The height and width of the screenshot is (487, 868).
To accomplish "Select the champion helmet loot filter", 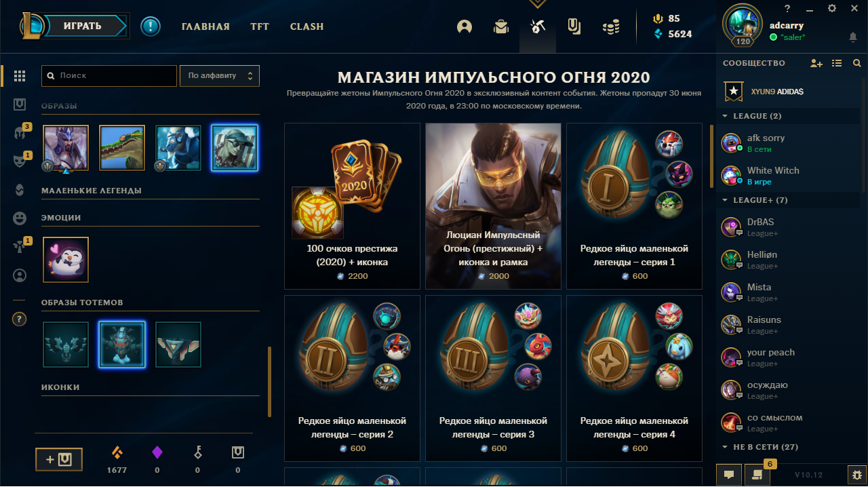I will click(x=20, y=132).
